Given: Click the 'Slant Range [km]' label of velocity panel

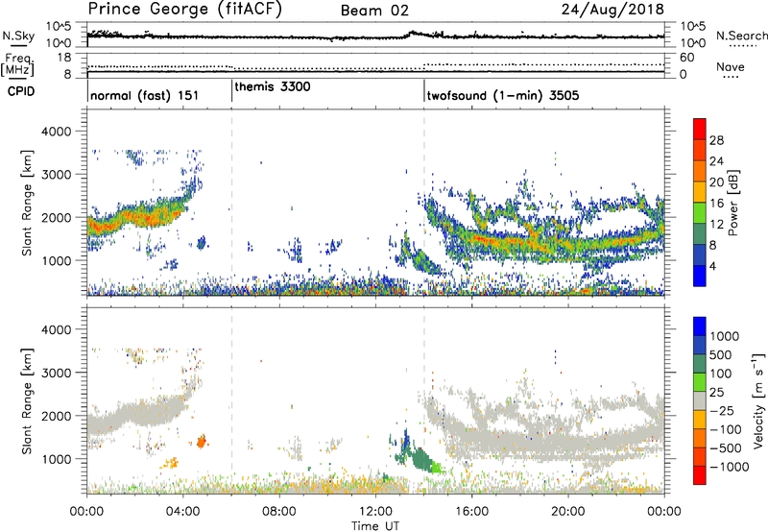Looking at the screenshot, I should click(27, 401).
